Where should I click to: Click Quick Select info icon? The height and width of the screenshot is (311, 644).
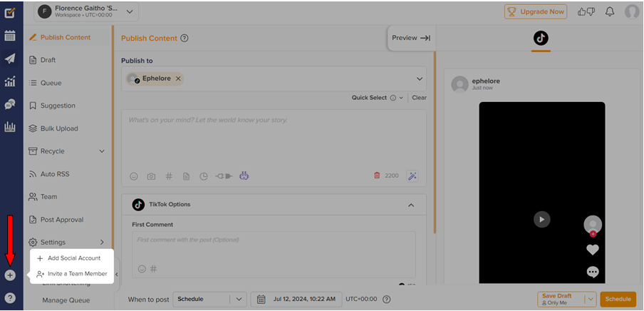point(393,98)
